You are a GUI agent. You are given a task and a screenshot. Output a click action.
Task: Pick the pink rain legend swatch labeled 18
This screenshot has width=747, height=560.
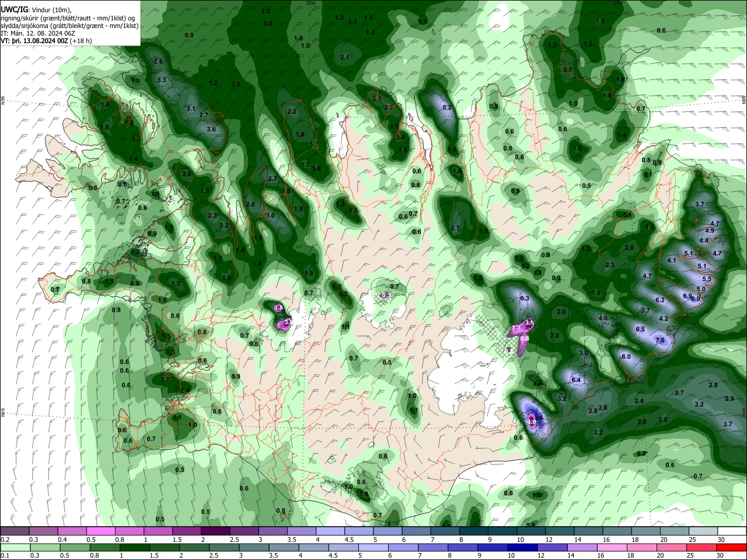(643, 548)
